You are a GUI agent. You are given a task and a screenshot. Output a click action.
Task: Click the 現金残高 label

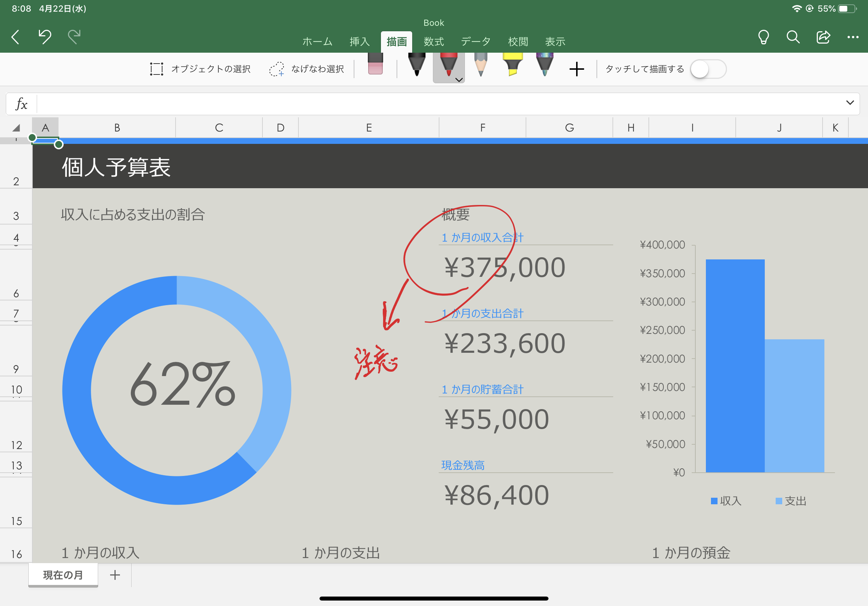(463, 465)
